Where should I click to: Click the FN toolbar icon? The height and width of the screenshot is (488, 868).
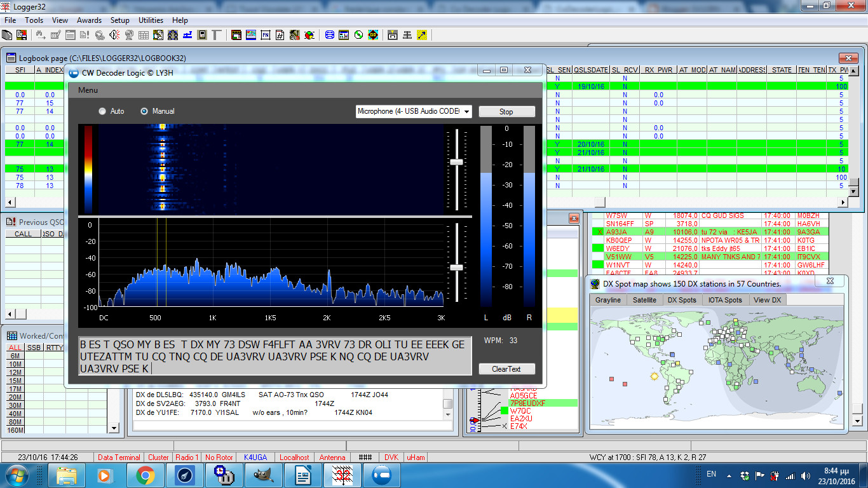coord(264,35)
